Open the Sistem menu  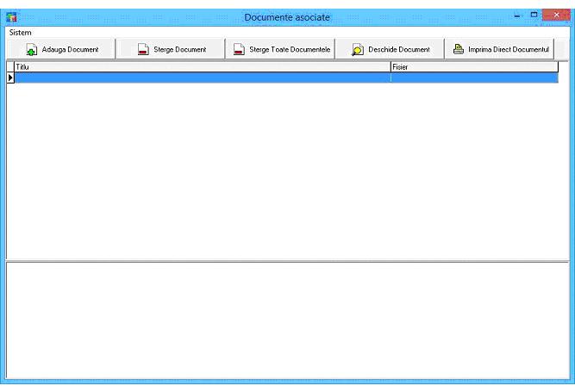pos(20,32)
